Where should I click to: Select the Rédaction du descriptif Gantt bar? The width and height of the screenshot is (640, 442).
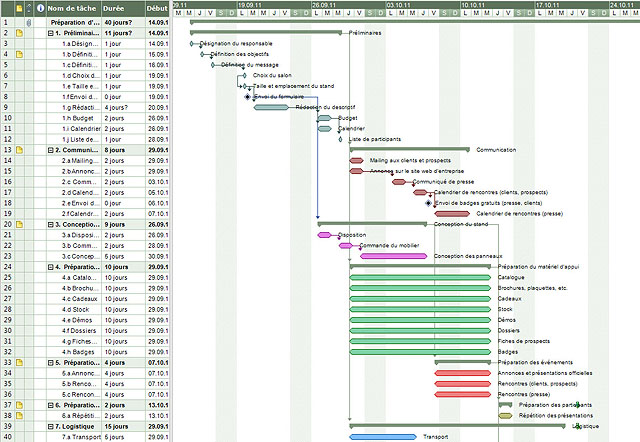tap(271, 107)
